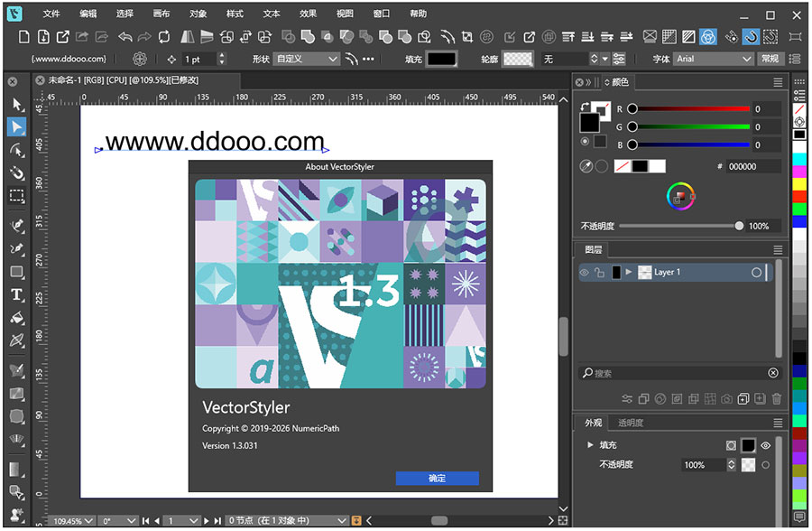This screenshot has height=531, width=812.
Task: Click the Import file icon
Action: click(43, 37)
